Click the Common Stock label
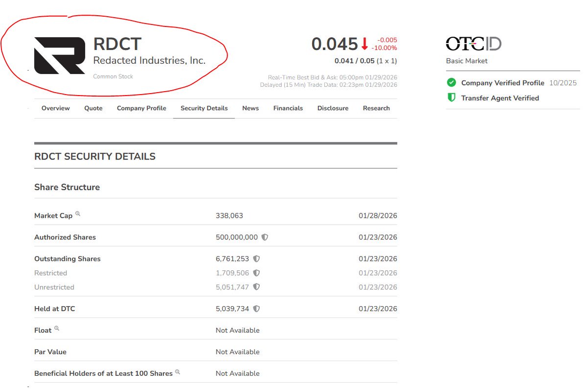 [113, 77]
